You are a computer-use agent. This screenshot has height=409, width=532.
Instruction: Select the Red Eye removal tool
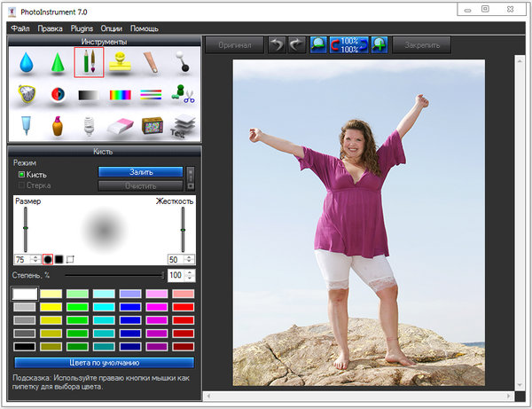[x=58, y=94]
